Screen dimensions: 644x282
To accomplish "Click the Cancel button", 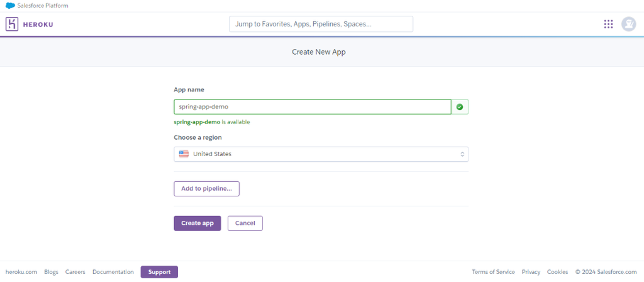I will [x=245, y=223].
